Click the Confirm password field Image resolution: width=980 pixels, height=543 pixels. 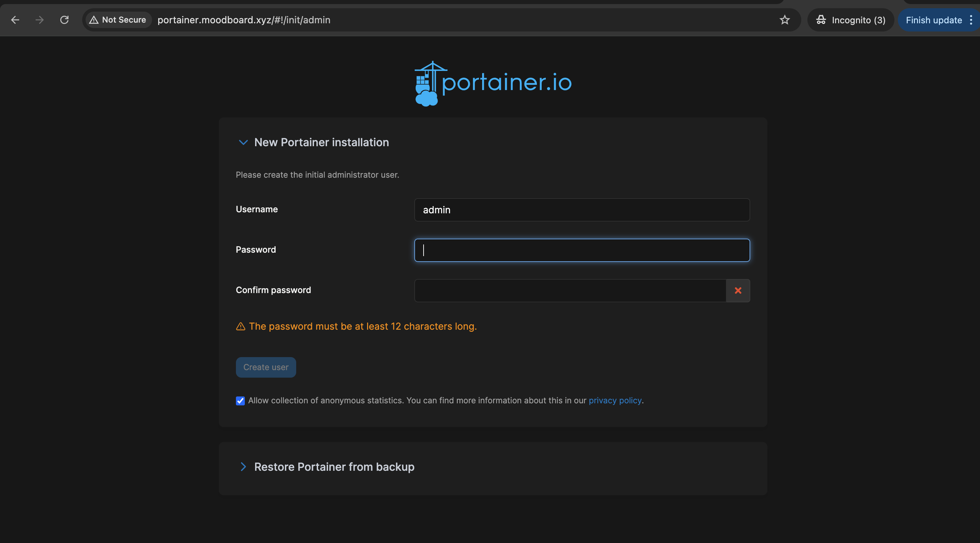[x=570, y=291]
